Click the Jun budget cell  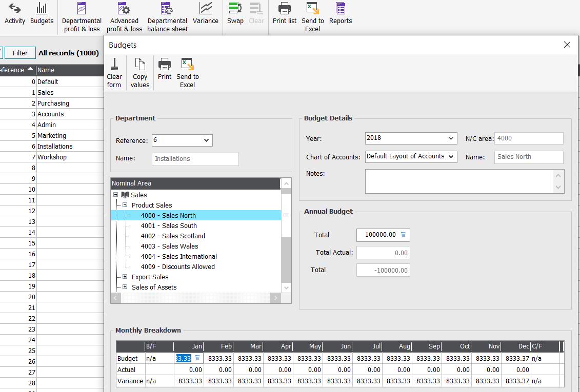click(338, 358)
